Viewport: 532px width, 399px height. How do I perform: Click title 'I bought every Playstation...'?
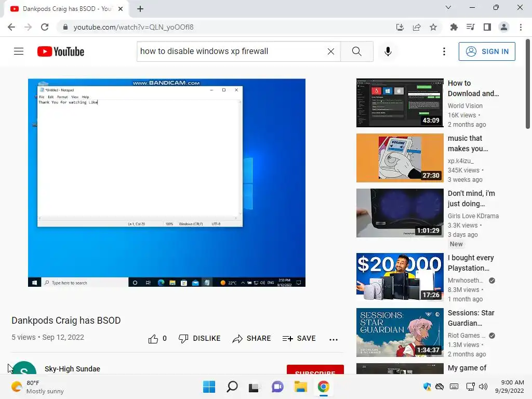click(x=471, y=262)
